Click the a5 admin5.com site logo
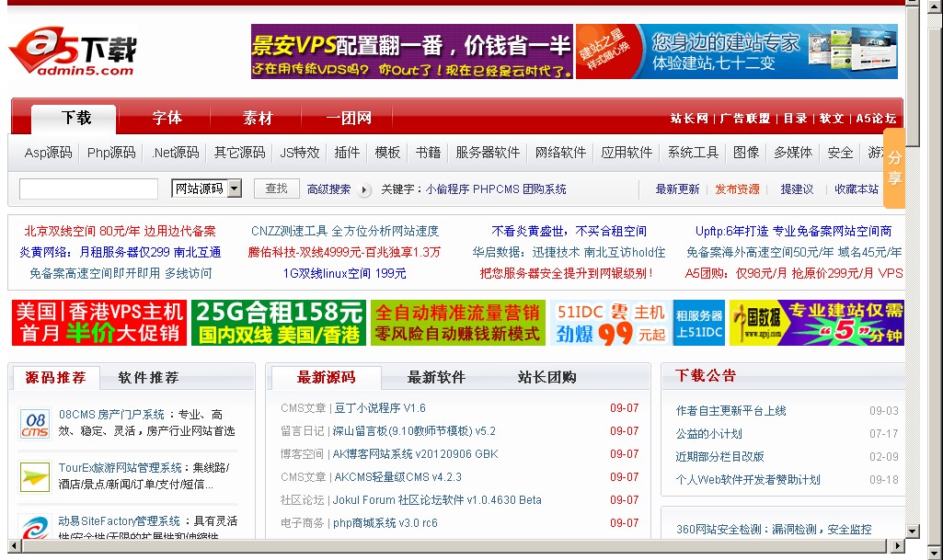Image resolution: width=943 pixels, height=560 pixels. (x=73, y=51)
